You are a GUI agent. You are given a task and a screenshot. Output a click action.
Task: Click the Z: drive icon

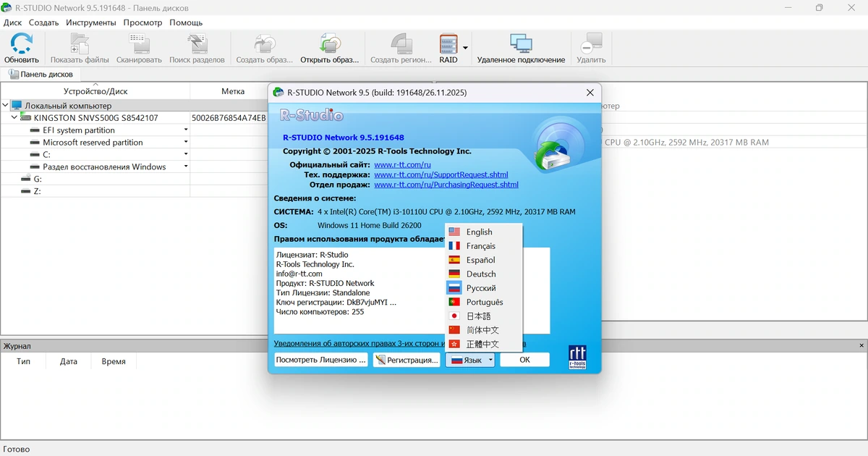point(26,191)
